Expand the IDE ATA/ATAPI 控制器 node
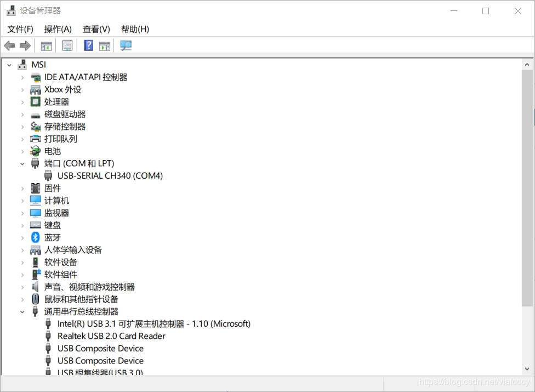Screen dimensions: 535x392 pyautogui.click(x=22, y=77)
